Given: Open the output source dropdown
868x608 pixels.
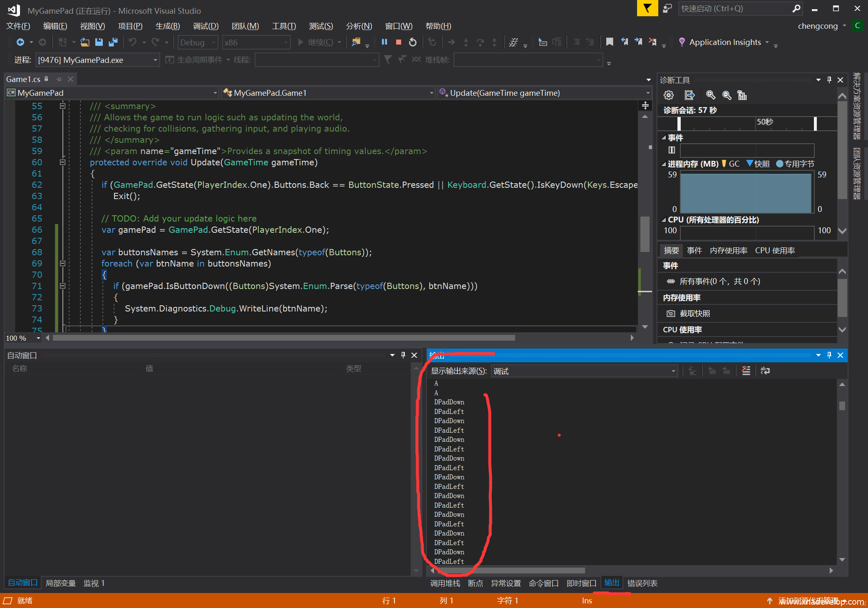Looking at the screenshot, I should [673, 371].
